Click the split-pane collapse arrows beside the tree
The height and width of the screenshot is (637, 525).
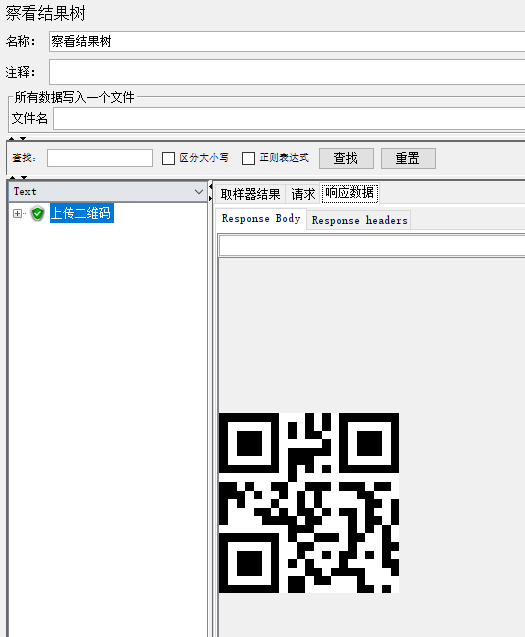210,192
